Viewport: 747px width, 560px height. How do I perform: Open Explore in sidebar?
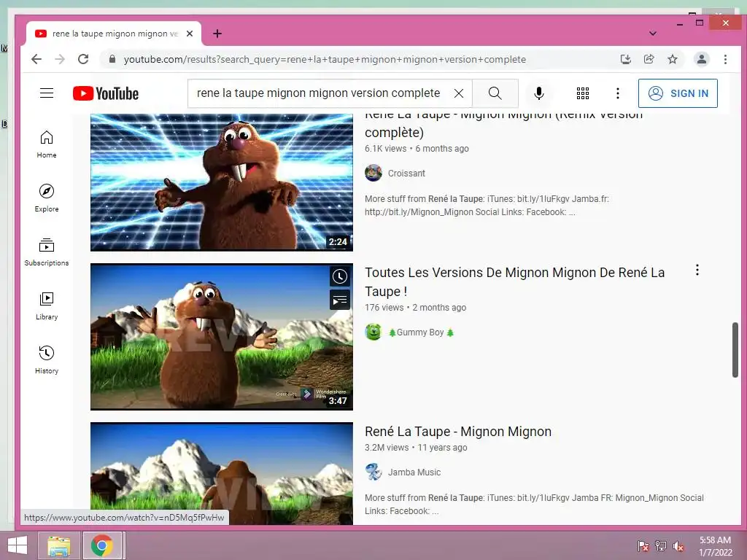[47, 198]
